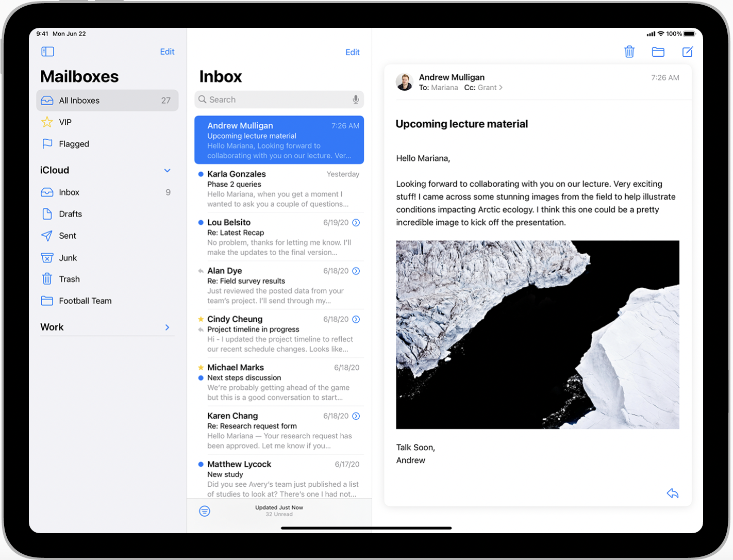This screenshot has height=560, width=733.
Task: Open Lou Belsito Re: Latest Recap email
Action: [x=279, y=237]
